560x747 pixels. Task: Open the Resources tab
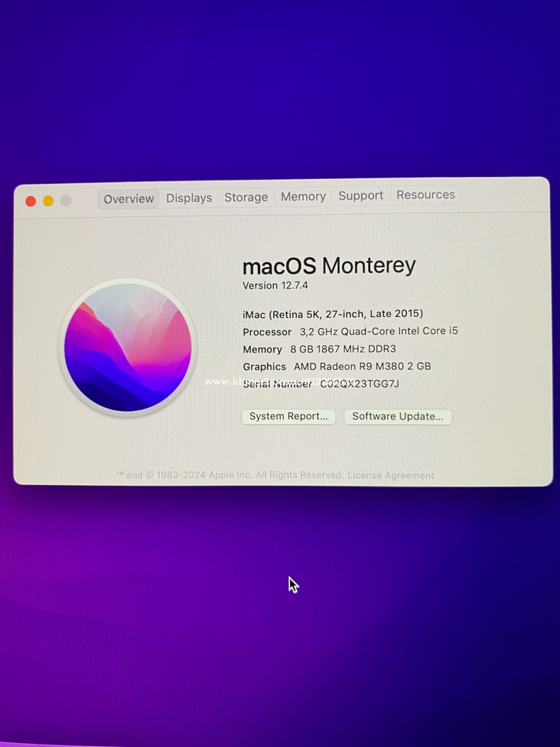click(426, 195)
